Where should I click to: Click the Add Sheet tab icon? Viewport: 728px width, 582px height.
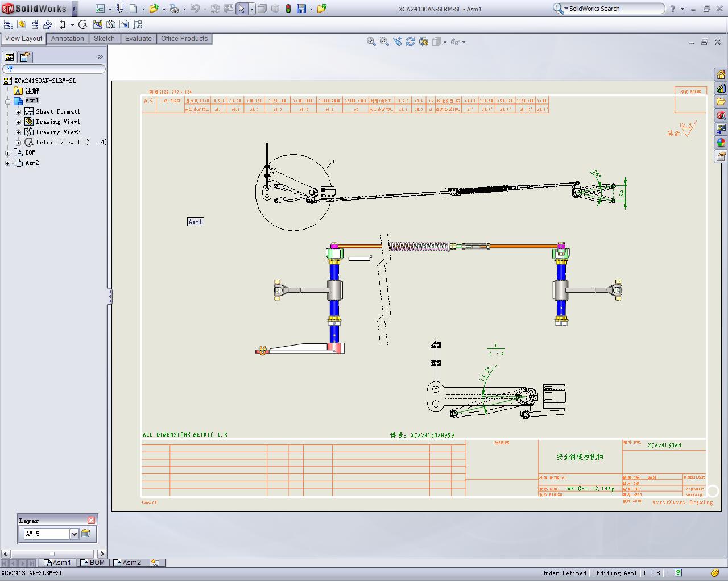coord(155,563)
